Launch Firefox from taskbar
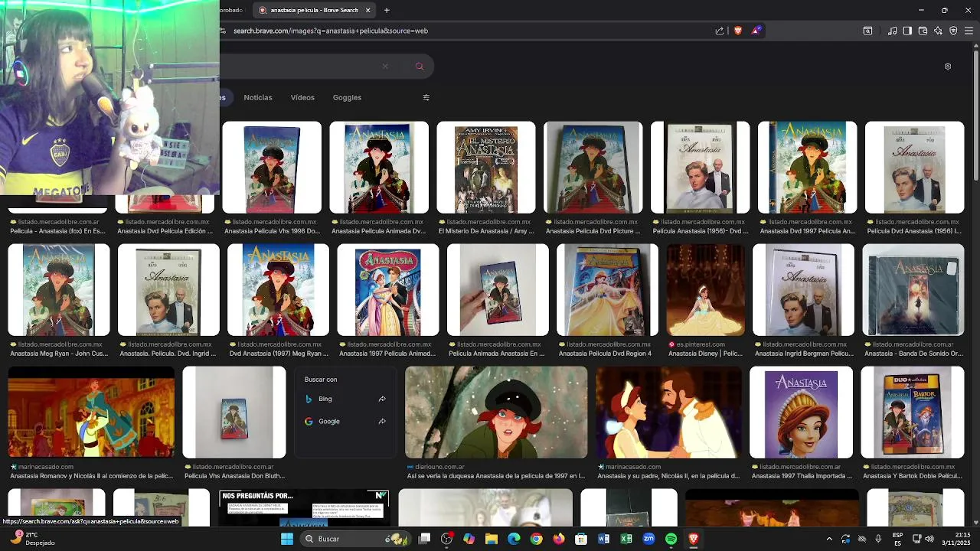980x551 pixels. [x=559, y=539]
